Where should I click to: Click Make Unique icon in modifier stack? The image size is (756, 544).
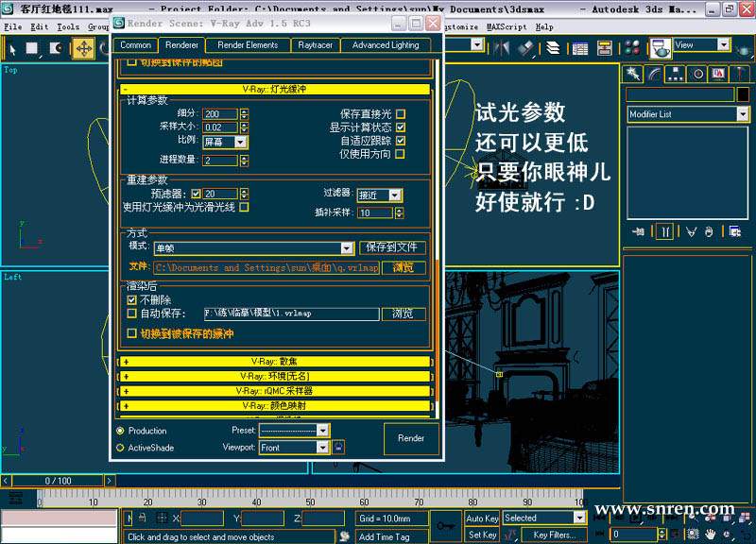pyautogui.click(x=691, y=231)
